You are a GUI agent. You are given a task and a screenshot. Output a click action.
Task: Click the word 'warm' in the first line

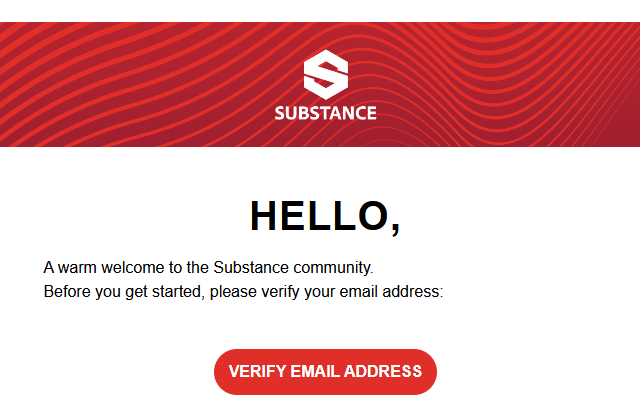pyautogui.click(x=77, y=268)
